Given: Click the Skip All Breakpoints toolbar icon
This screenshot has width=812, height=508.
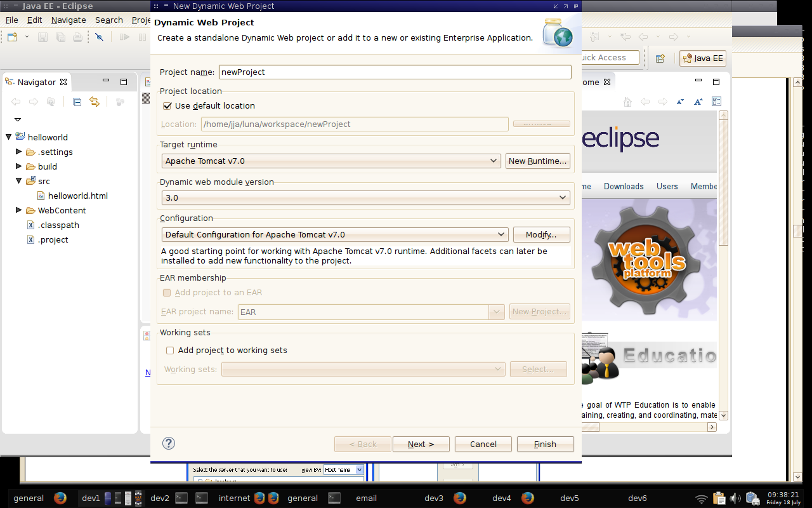Looking at the screenshot, I should click(99, 37).
